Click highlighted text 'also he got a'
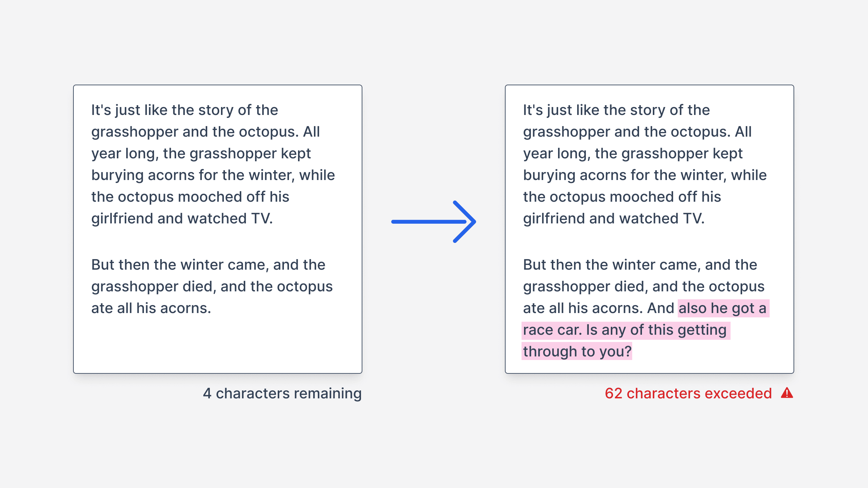Screen dimensions: 868x488 [723, 308]
